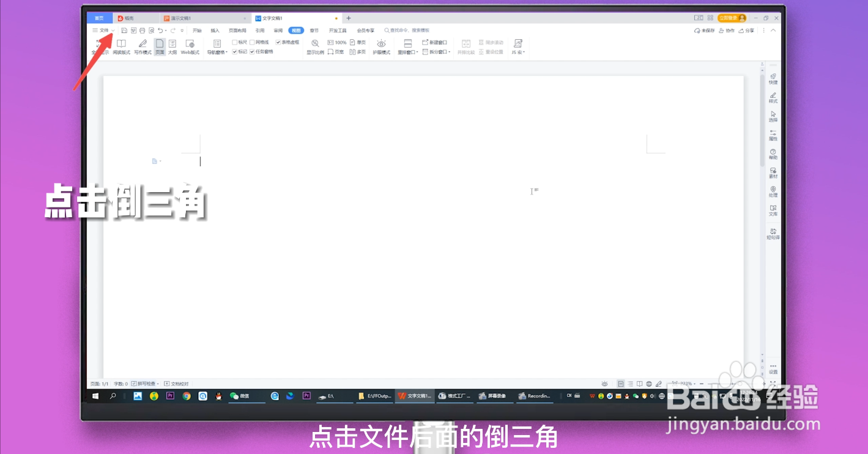The width and height of the screenshot is (868, 454).
Task: Open the 开始 ribbon tab
Action: [197, 30]
